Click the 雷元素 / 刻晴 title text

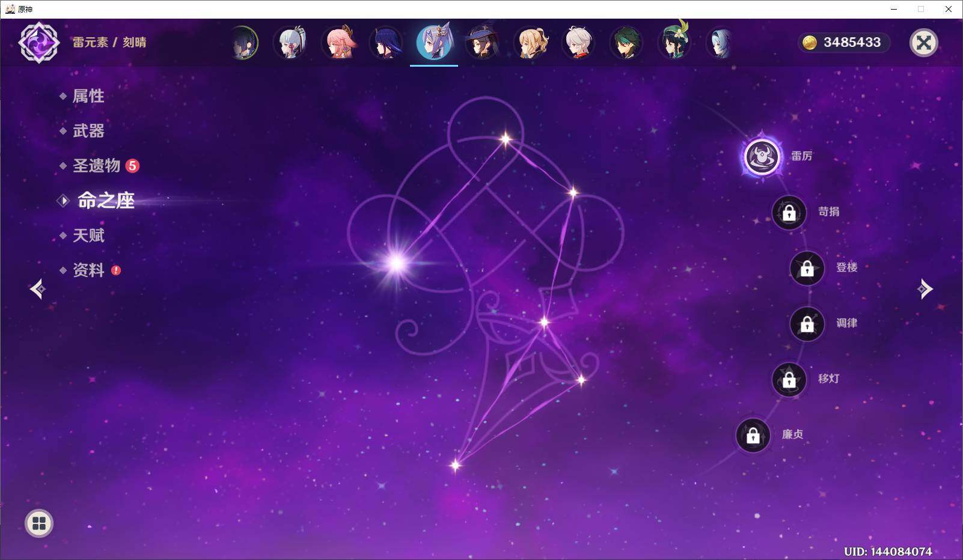pos(109,43)
